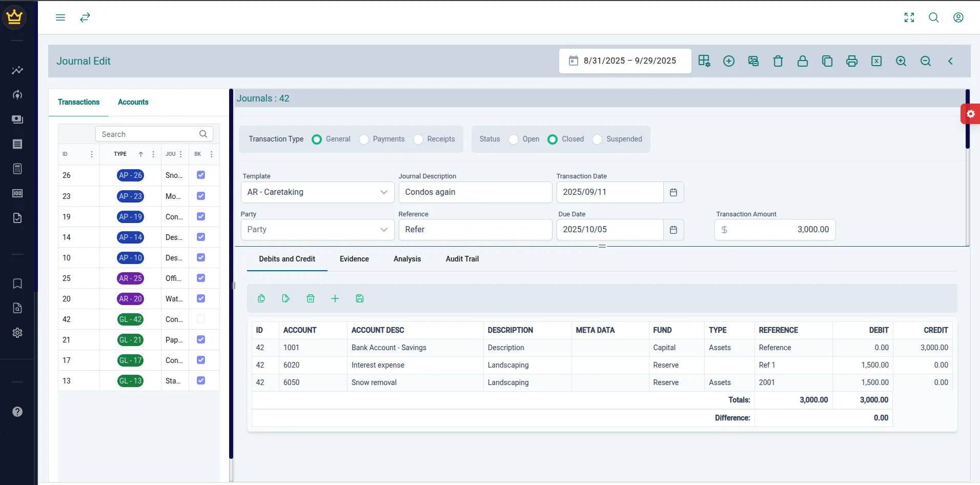Open the red settings gear panel
The width and height of the screenshot is (980, 485).
pos(970,114)
